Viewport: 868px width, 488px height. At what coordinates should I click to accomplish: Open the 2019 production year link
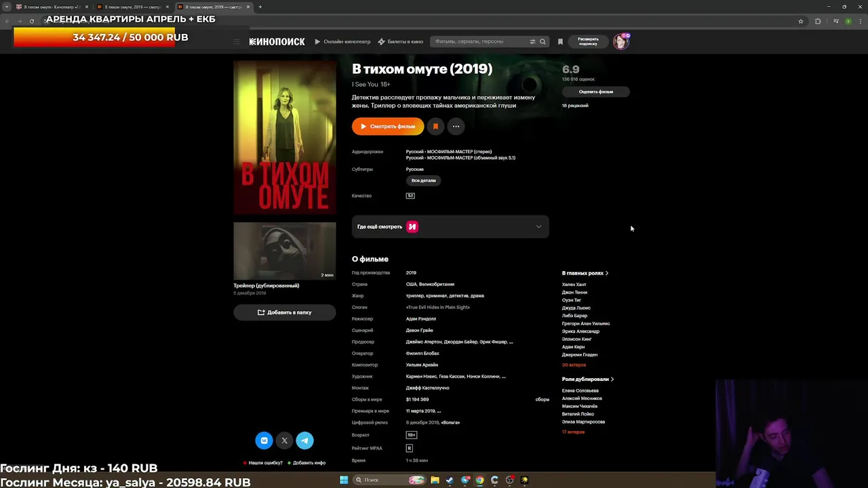(x=411, y=272)
